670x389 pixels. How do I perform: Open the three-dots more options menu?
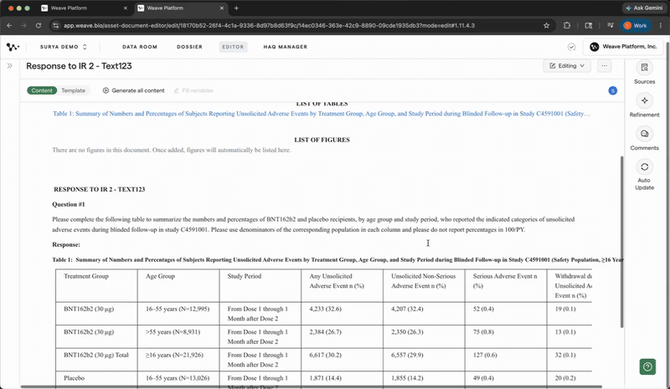click(604, 66)
